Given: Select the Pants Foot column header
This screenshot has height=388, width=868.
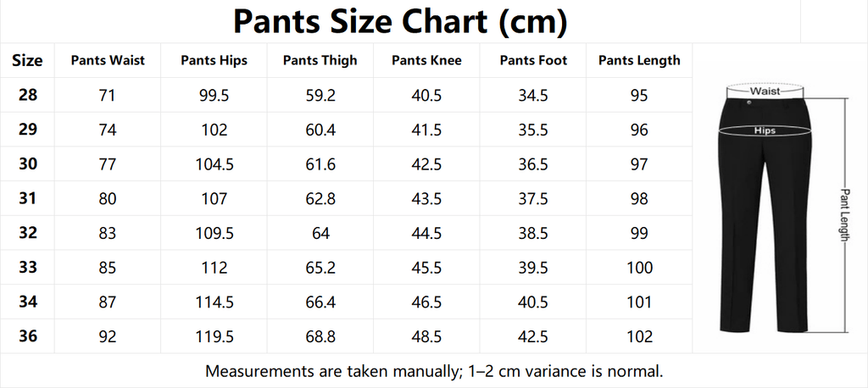Looking at the screenshot, I should (533, 60).
